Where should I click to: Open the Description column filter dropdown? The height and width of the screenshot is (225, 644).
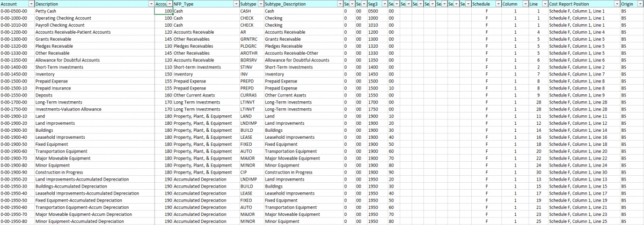coord(151,4)
